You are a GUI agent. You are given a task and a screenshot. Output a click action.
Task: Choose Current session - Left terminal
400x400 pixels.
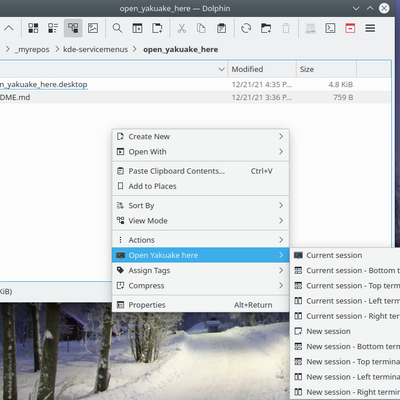click(346, 301)
